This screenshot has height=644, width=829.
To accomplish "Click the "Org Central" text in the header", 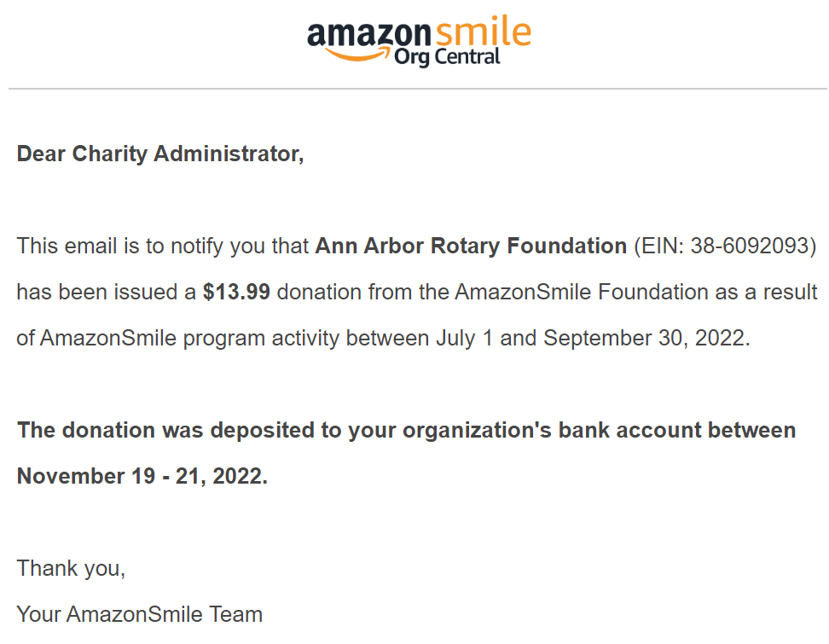I will click(x=447, y=58).
